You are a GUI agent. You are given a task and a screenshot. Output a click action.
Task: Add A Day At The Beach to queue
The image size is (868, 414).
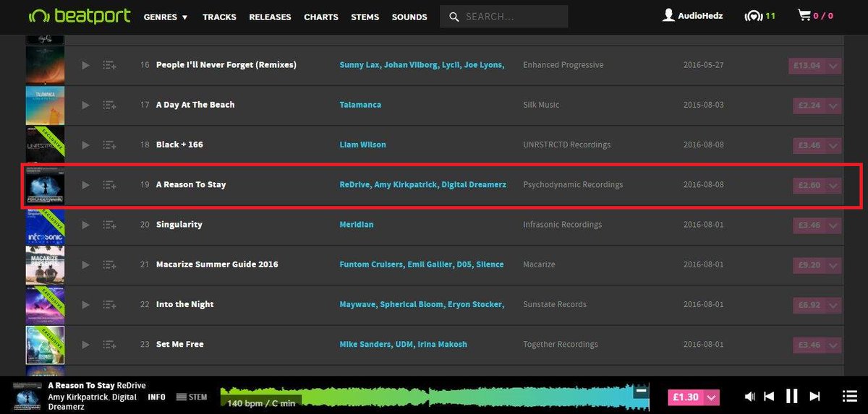coord(109,105)
